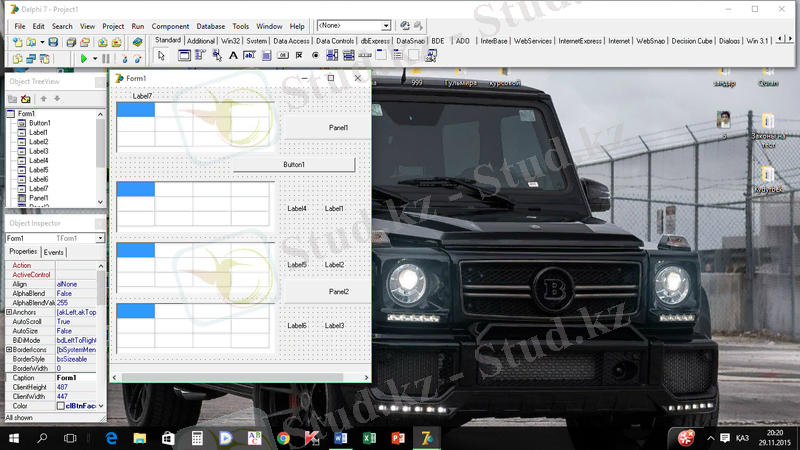This screenshot has width=800, height=450.
Task: Select Button1 in Object TreeView
Action: click(39, 123)
